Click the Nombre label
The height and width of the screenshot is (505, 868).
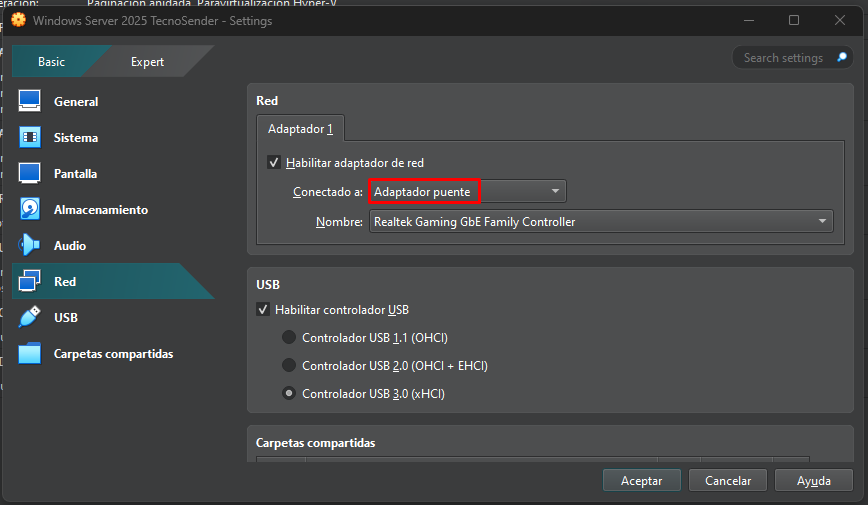[x=339, y=221]
